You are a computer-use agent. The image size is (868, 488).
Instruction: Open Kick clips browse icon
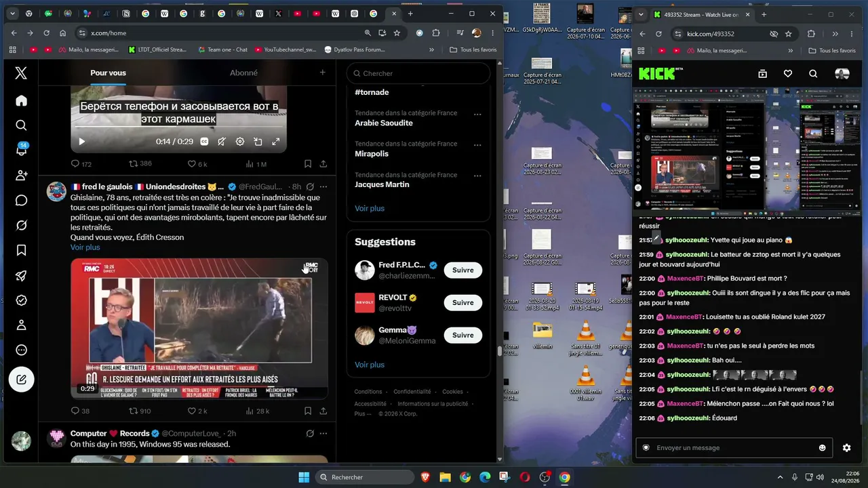coord(762,74)
